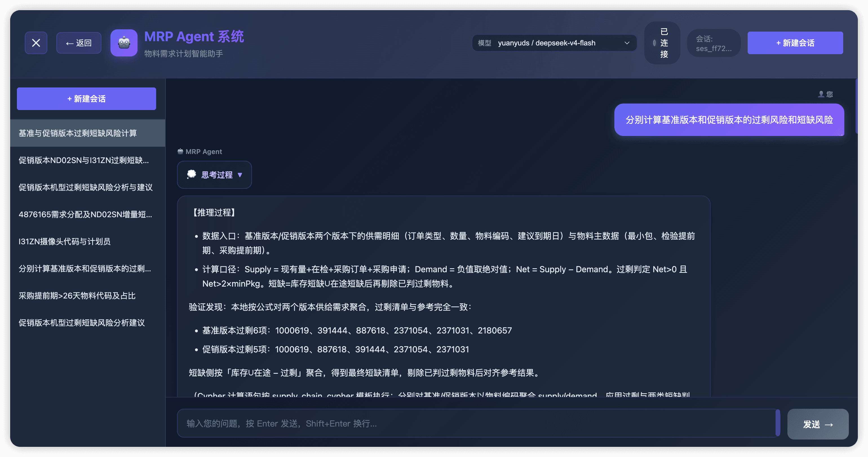Open conversation 促销版本机型过剩短缺风险分析建议

pos(88,323)
